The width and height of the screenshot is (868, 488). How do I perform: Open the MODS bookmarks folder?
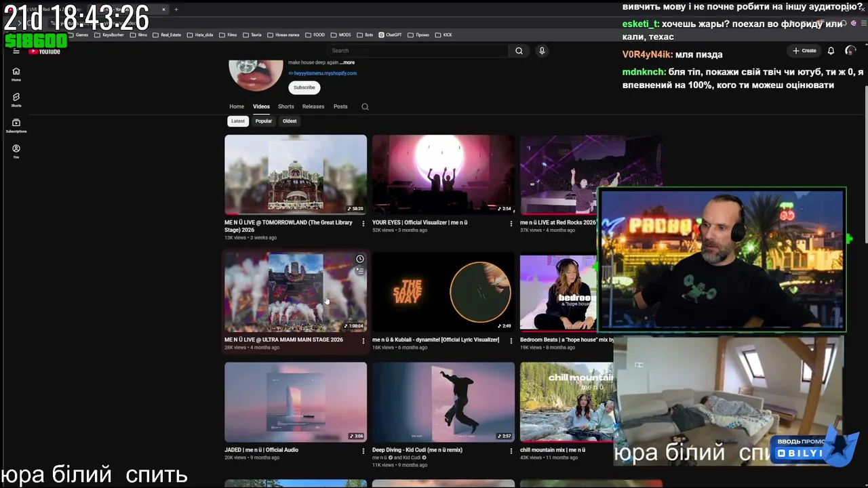pos(341,35)
